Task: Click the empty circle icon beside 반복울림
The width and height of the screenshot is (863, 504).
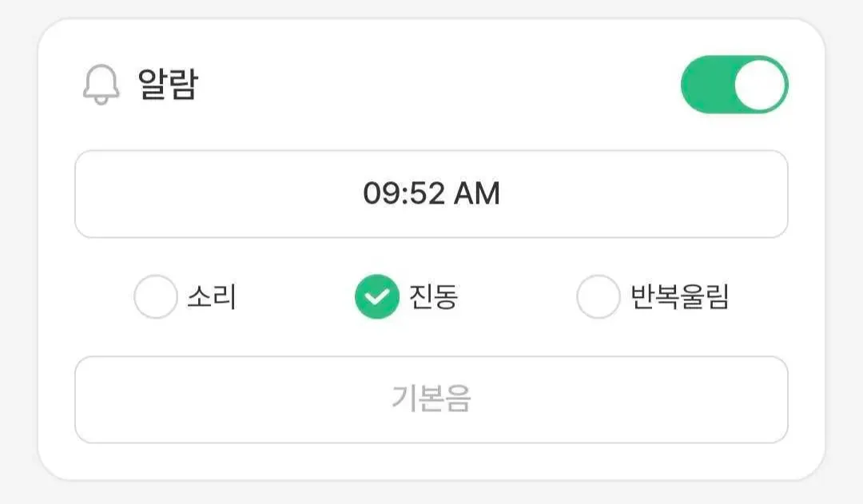Action: [598, 297]
